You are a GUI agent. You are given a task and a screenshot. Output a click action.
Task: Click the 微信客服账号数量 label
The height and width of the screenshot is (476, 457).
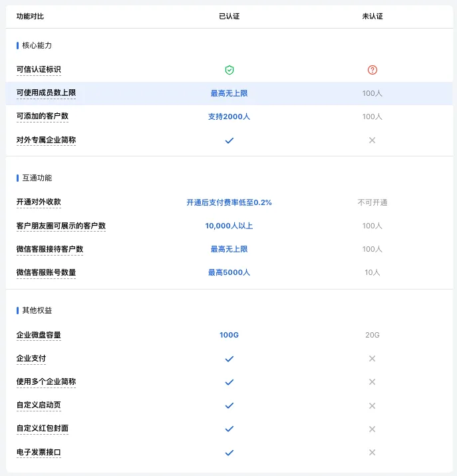coord(46,272)
